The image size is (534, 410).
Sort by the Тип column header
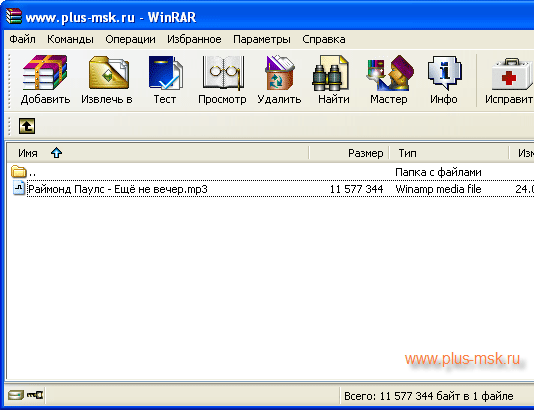pyautogui.click(x=449, y=153)
